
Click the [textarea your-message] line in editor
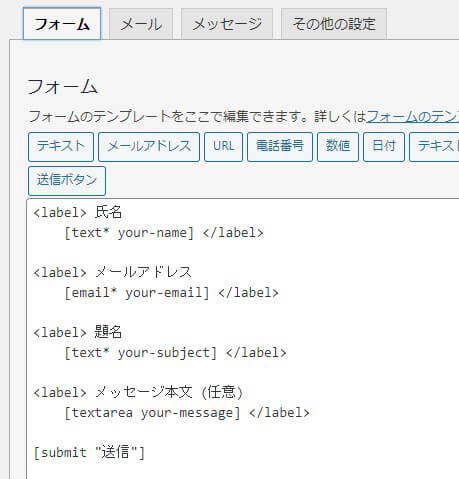pyautogui.click(x=187, y=413)
